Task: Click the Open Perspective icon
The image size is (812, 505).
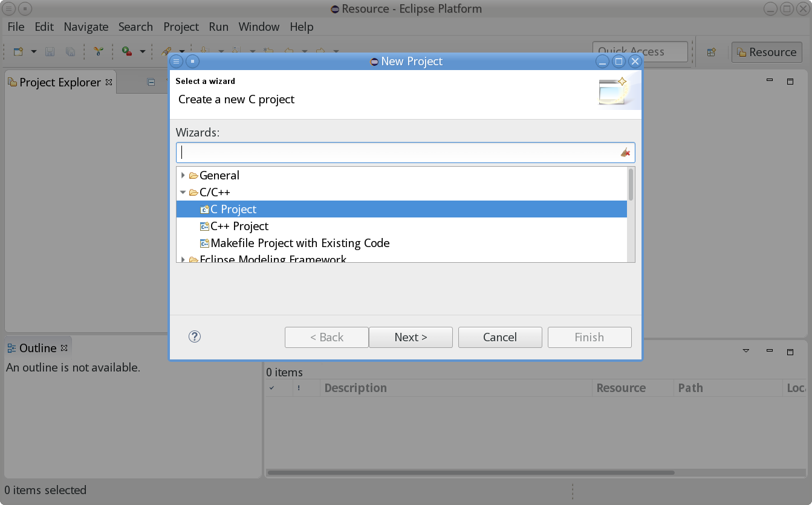Action: tap(712, 52)
